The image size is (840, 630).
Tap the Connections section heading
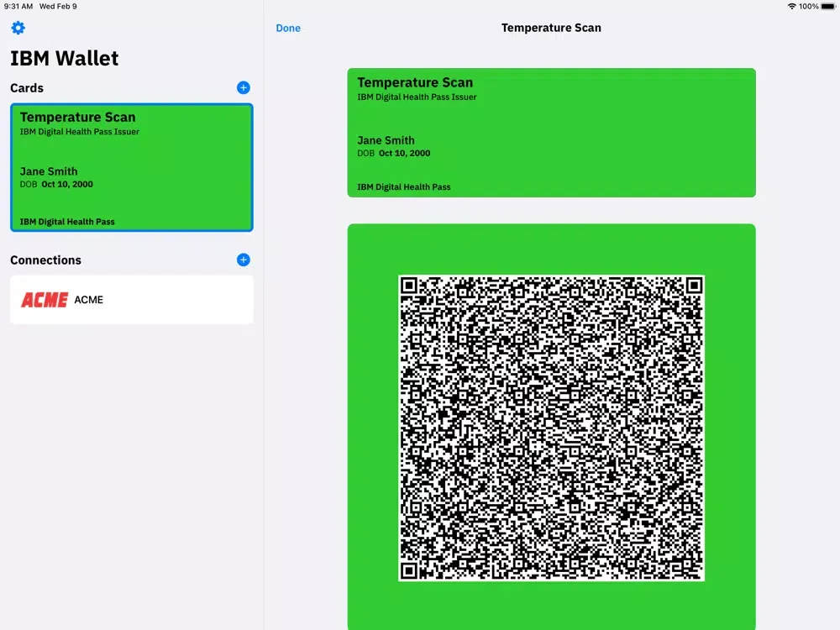click(46, 260)
